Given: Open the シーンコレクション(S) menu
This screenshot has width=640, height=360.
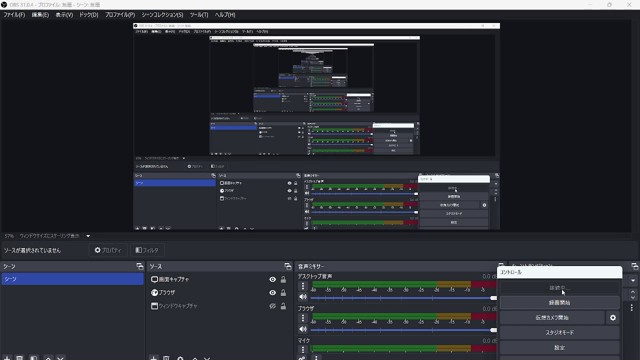Looking at the screenshot, I should pos(162,15).
